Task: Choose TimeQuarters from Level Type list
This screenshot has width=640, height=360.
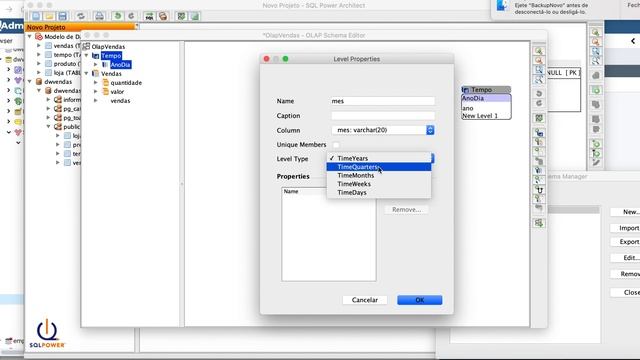Action: tap(379, 167)
